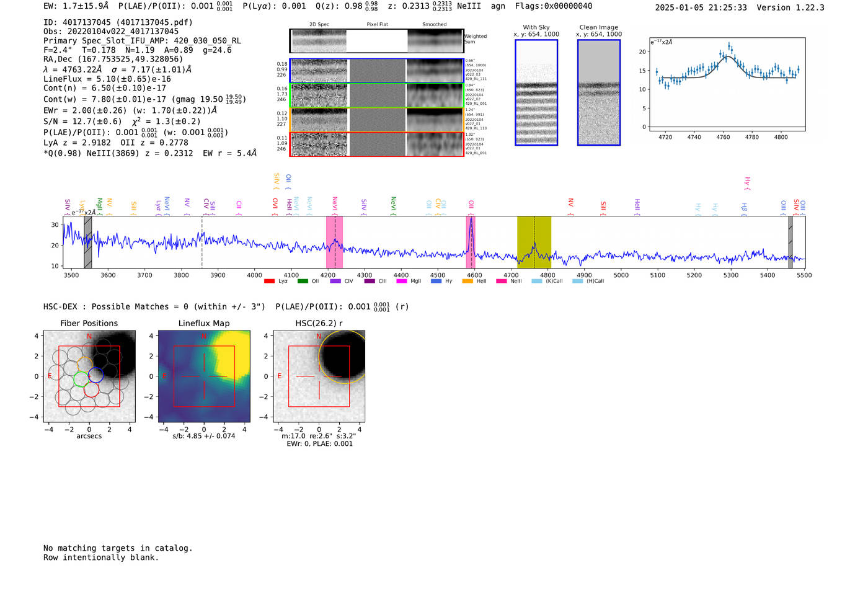Click the purple CIV legend swatch

pyautogui.click(x=335, y=281)
